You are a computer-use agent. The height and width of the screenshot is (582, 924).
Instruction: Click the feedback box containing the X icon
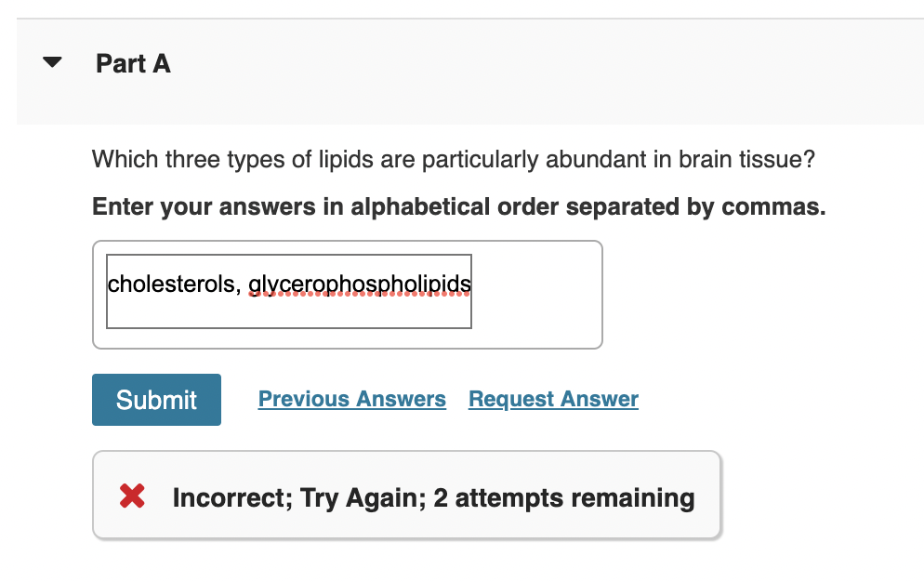(x=406, y=495)
